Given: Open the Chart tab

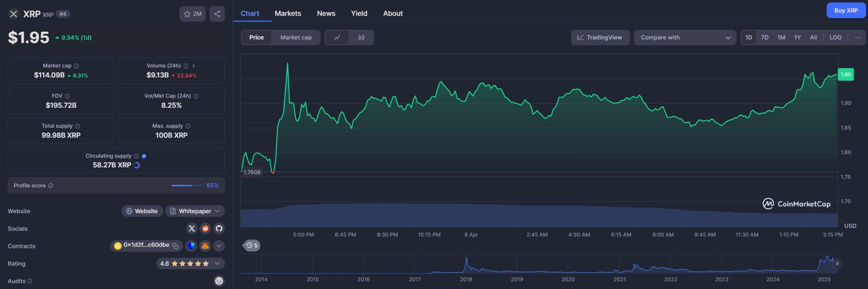Looking at the screenshot, I should [x=250, y=14].
